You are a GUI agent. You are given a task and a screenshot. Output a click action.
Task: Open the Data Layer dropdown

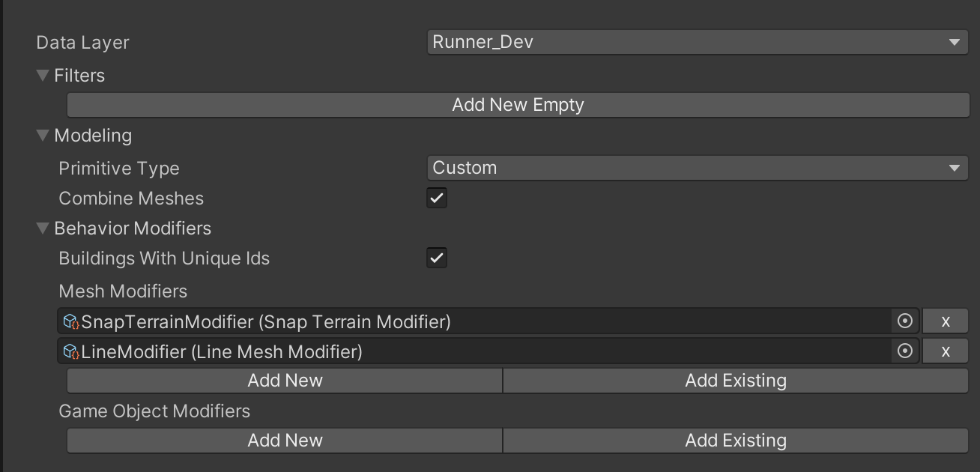pos(698,42)
